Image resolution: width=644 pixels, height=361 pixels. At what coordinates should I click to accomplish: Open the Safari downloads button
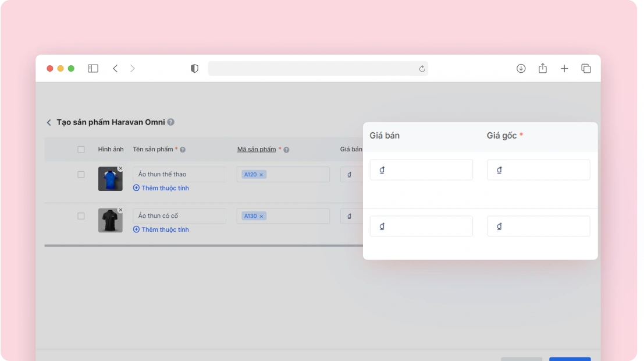(521, 69)
